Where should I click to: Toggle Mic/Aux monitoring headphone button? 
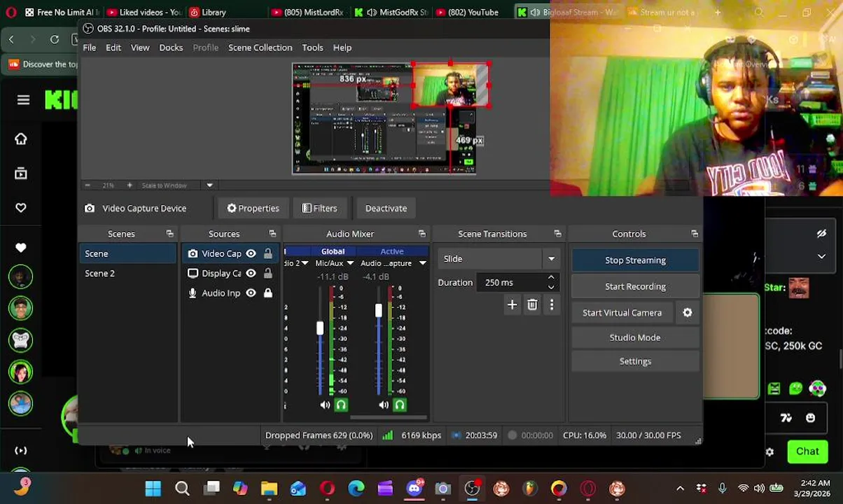pos(341,405)
